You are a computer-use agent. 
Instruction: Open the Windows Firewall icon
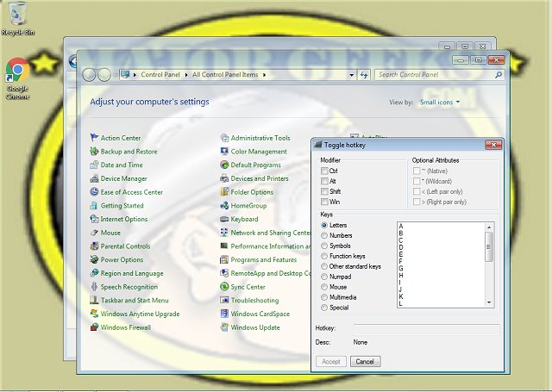(94, 327)
